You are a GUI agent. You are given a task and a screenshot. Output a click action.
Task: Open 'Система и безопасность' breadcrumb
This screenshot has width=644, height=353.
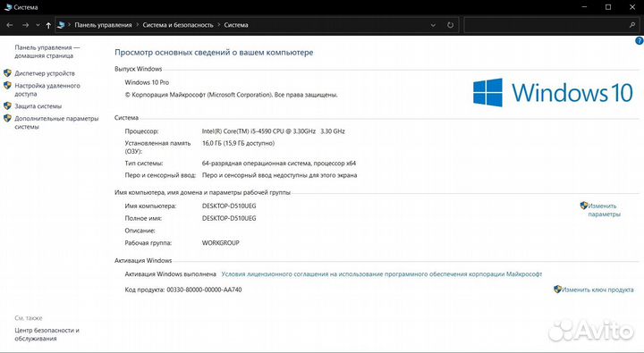(178, 25)
